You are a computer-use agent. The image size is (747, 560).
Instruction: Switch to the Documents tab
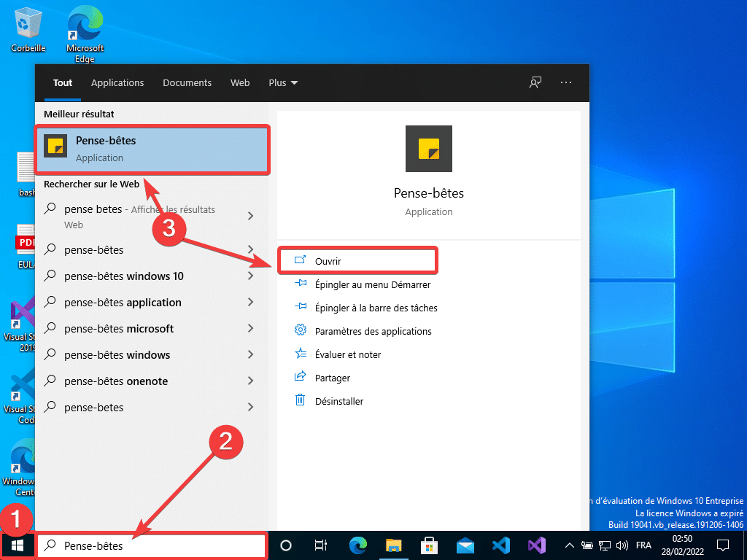[x=187, y=83]
